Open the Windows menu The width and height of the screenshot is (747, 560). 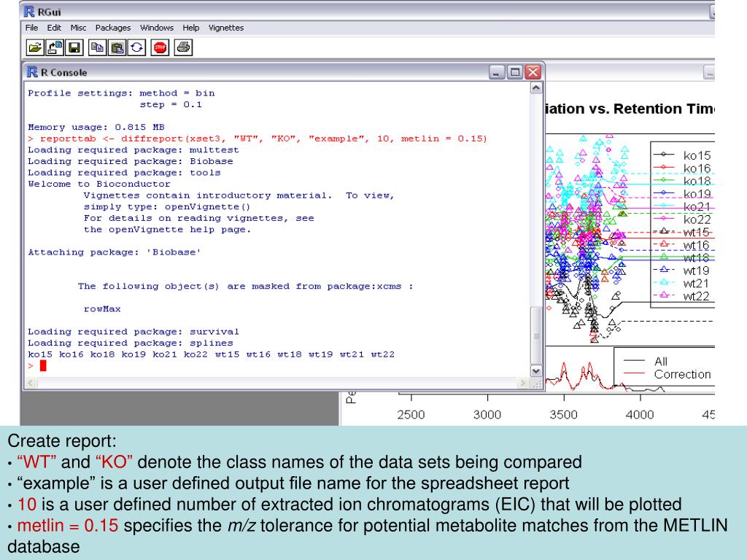[157, 28]
